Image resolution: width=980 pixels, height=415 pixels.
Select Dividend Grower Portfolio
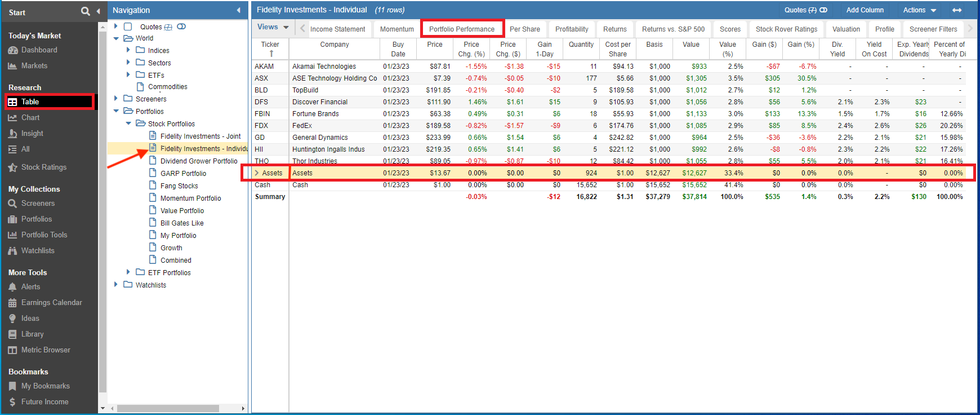(199, 161)
